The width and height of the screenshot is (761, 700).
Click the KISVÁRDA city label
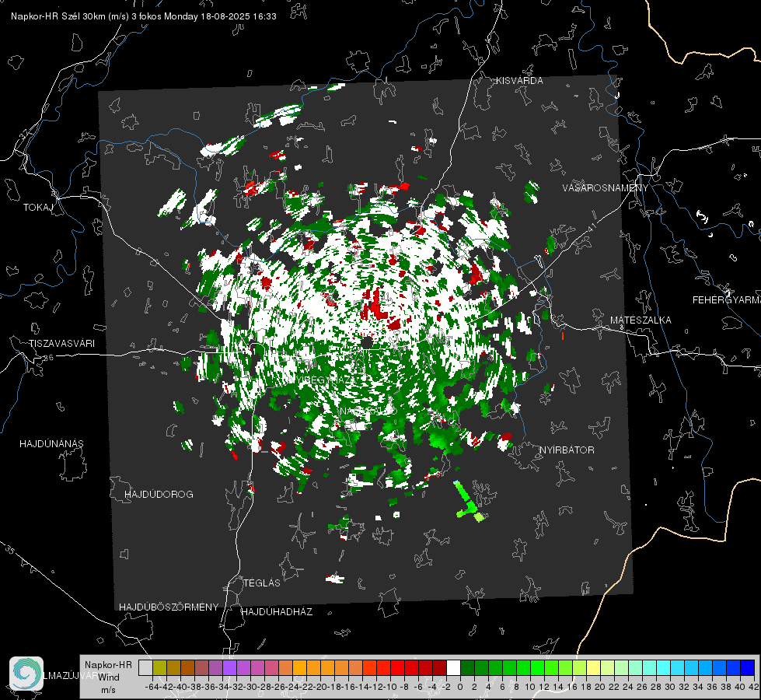click(x=519, y=81)
